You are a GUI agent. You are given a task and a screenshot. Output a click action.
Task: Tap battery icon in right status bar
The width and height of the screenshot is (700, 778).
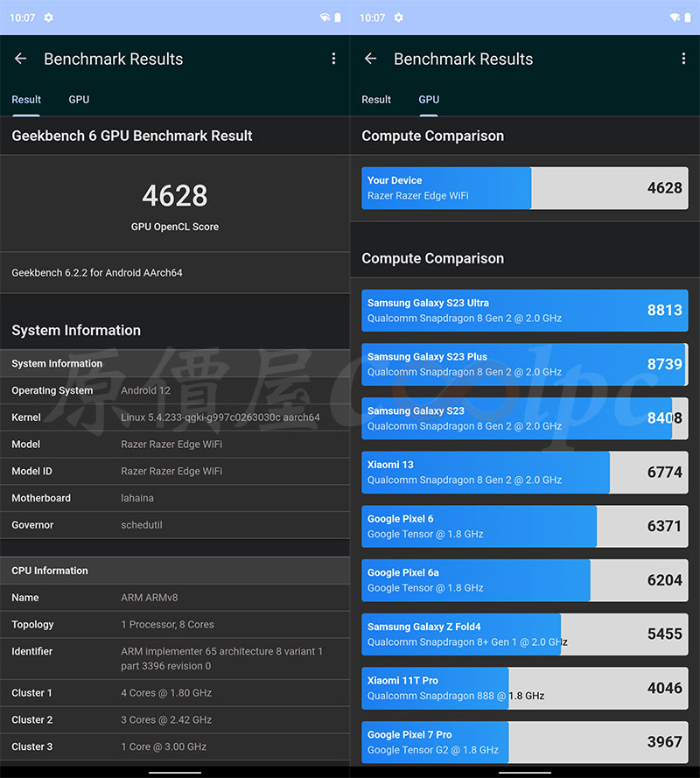tap(688, 18)
